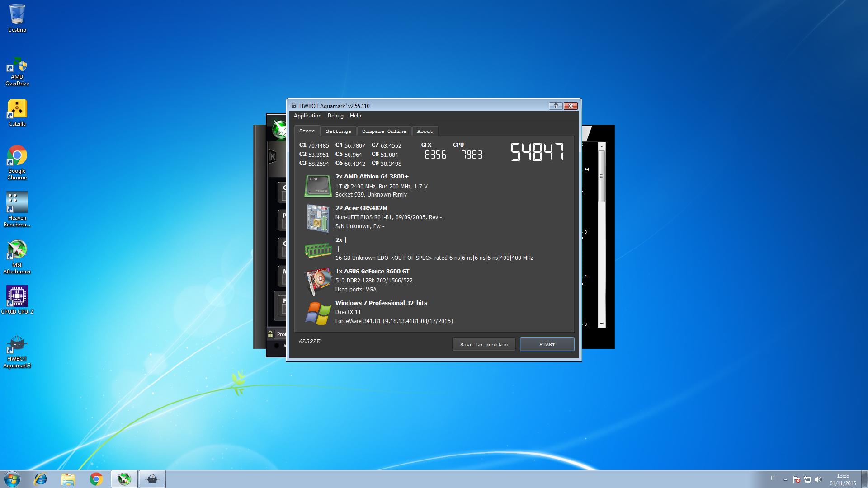Click the scroll up arrow in monitor window
868x488 pixels.
(x=602, y=146)
